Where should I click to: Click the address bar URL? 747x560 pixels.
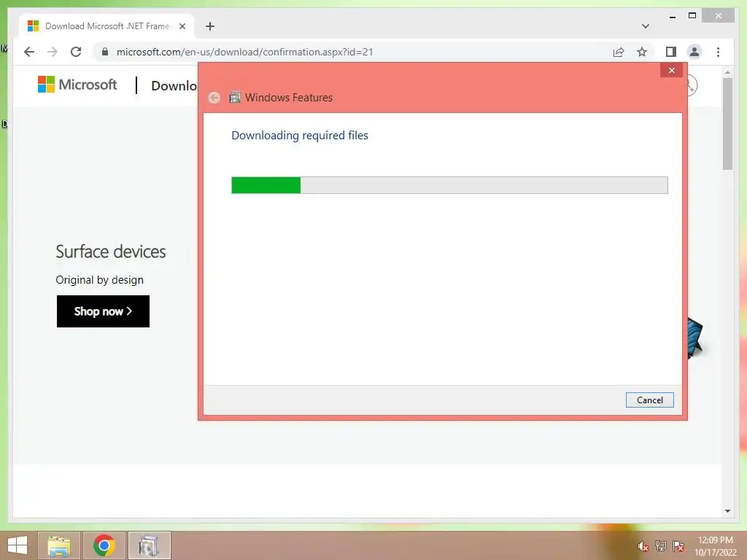point(244,52)
